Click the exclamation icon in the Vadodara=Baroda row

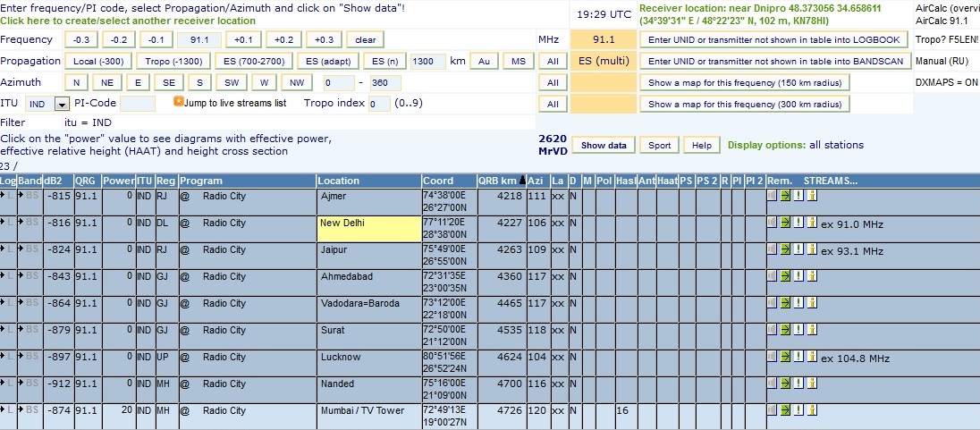coord(798,303)
